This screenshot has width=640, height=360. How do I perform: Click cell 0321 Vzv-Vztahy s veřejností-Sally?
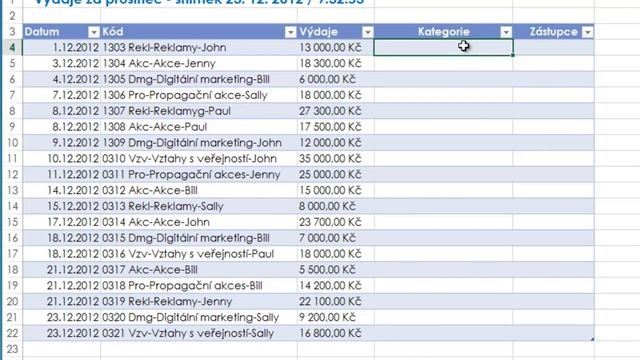point(199,333)
